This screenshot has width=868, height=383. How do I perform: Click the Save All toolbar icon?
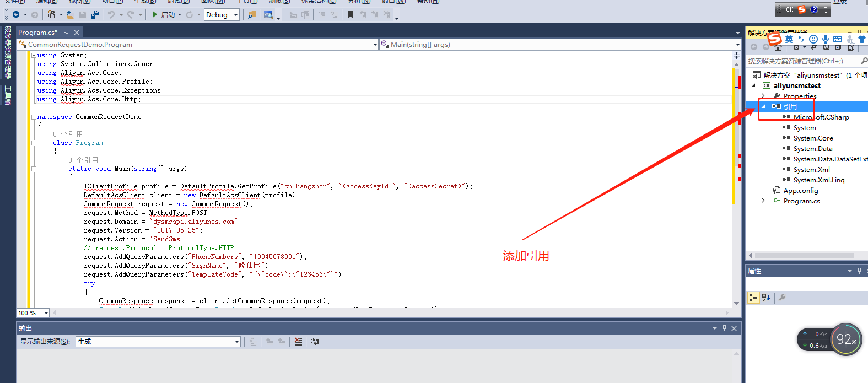coord(95,15)
